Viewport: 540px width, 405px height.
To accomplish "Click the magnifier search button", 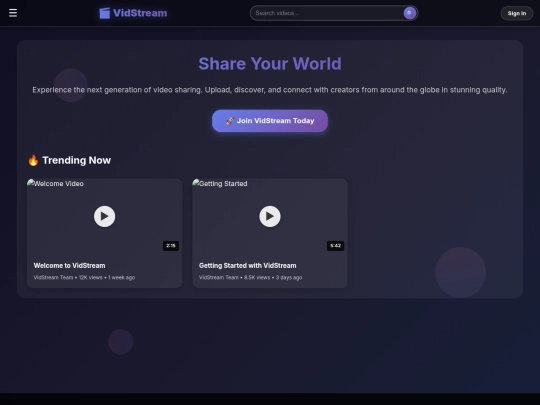I will point(409,13).
